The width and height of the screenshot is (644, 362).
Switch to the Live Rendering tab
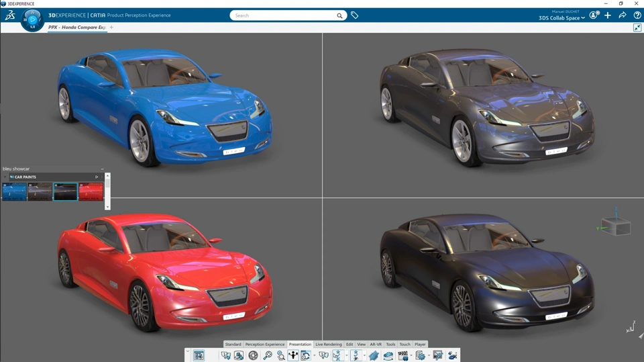329,345
